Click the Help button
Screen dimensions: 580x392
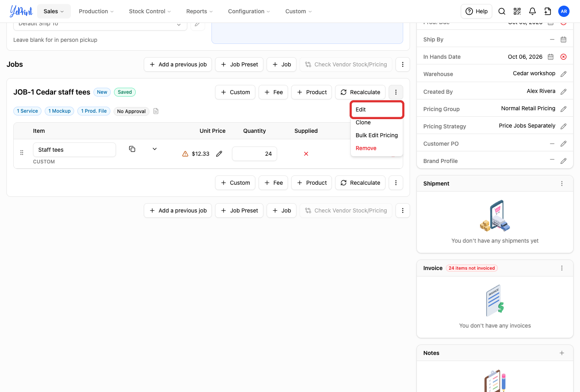coord(476,11)
